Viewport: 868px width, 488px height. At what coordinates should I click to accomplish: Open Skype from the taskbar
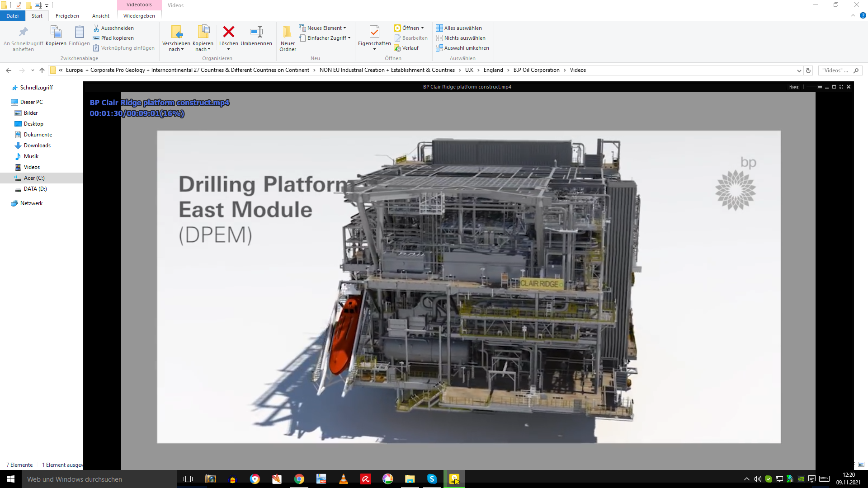click(x=432, y=479)
